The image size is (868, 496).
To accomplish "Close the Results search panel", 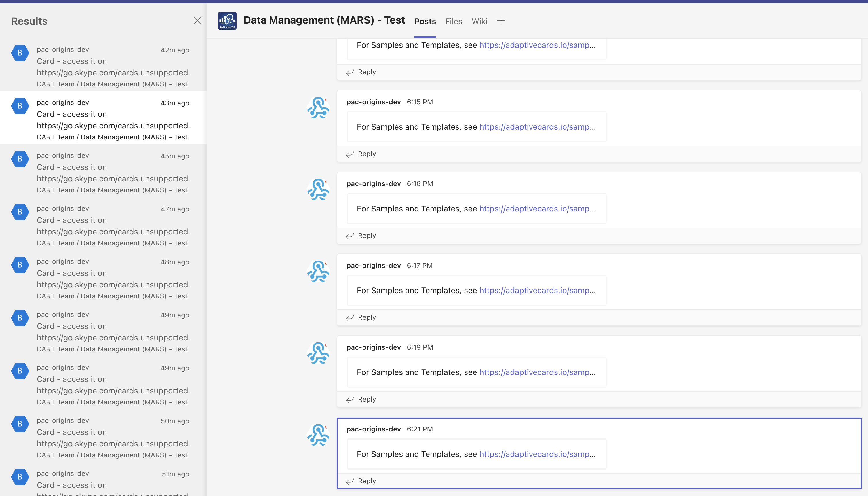I will pos(197,21).
